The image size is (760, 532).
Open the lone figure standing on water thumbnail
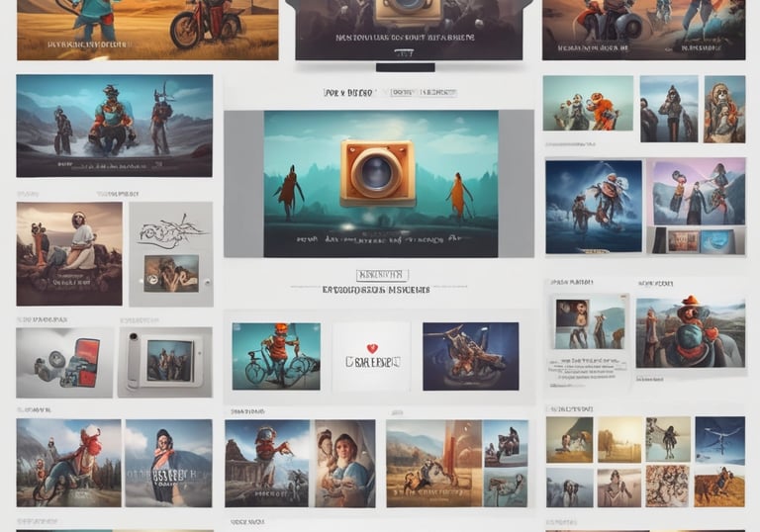tap(668, 439)
